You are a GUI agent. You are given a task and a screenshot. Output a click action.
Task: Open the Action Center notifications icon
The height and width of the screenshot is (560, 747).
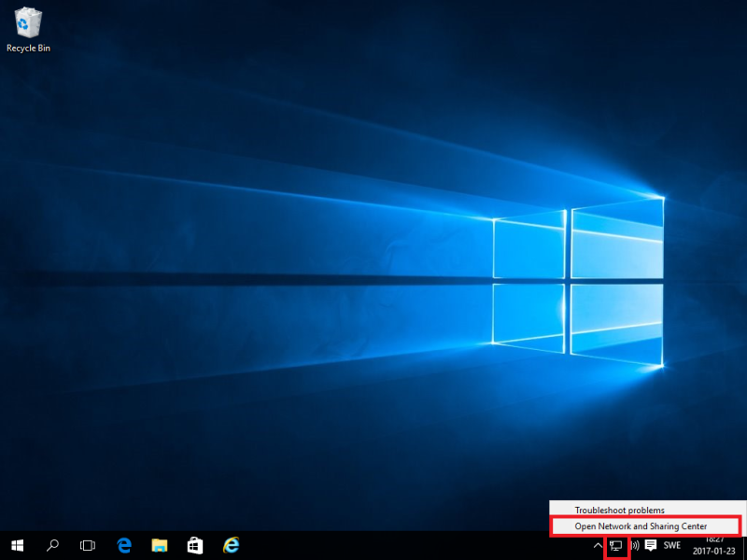tap(651, 545)
